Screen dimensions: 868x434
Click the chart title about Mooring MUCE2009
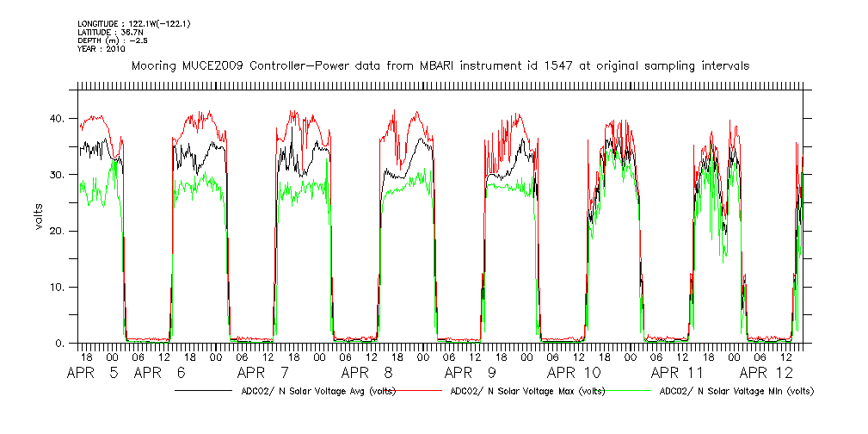pos(439,65)
